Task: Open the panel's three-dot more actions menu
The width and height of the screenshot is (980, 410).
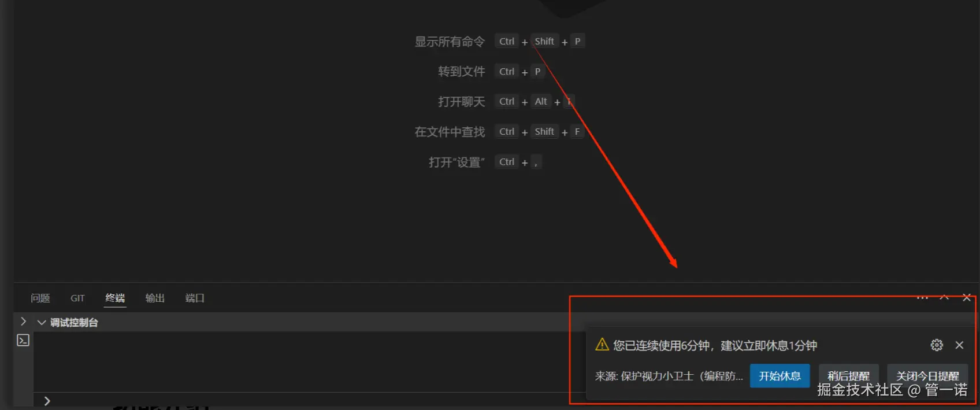Action: [922, 297]
